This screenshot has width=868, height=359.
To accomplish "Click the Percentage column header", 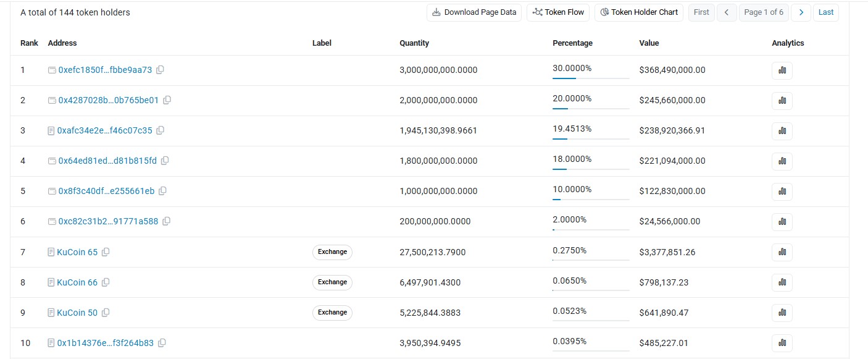I will point(572,43).
